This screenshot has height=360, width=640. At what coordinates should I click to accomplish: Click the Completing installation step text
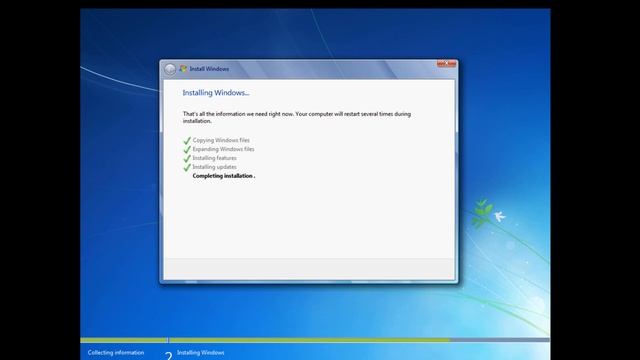(224, 176)
